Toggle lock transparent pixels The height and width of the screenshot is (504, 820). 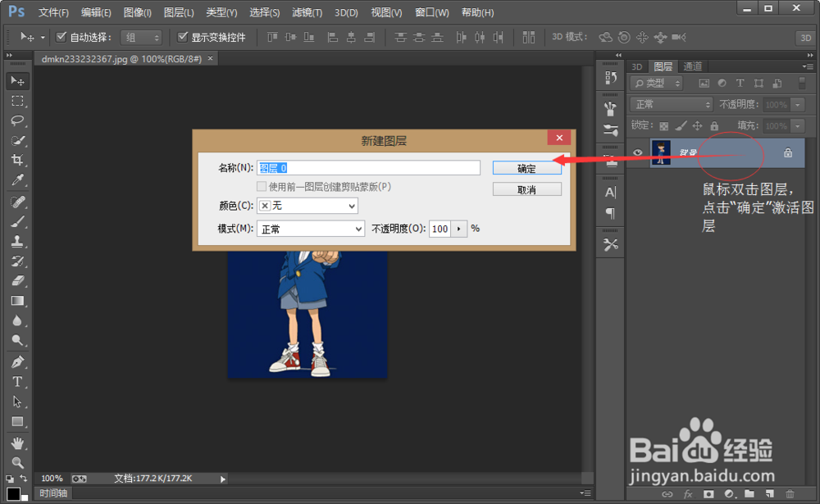pos(663,126)
